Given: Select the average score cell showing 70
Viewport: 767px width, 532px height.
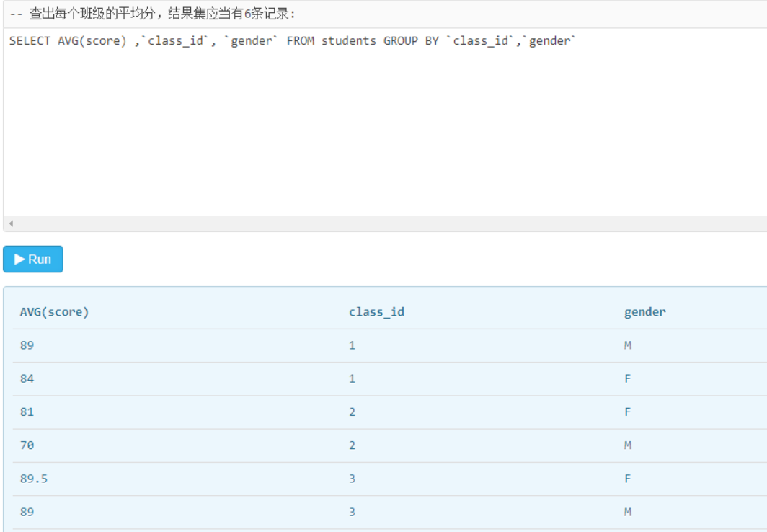Looking at the screenshot, I should click(27, 445).
